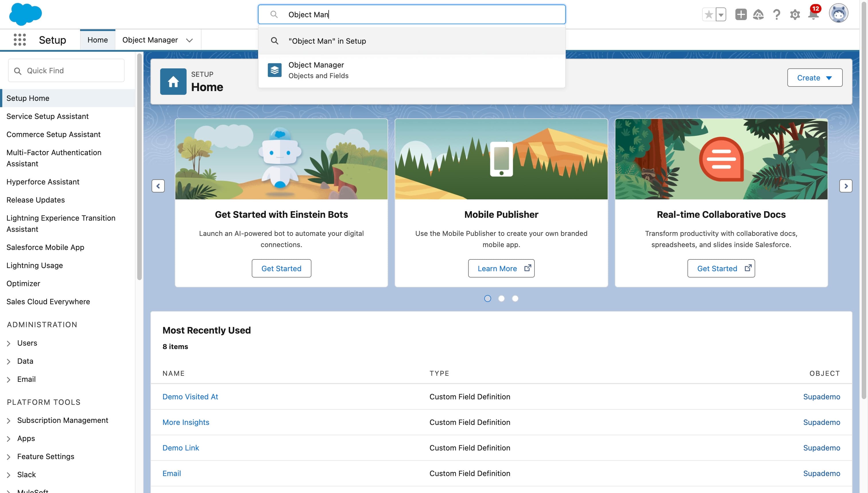Viewport: 868px width, 493px height.
Task: Click the global search magnifier icon
Action: click(274, 14)
